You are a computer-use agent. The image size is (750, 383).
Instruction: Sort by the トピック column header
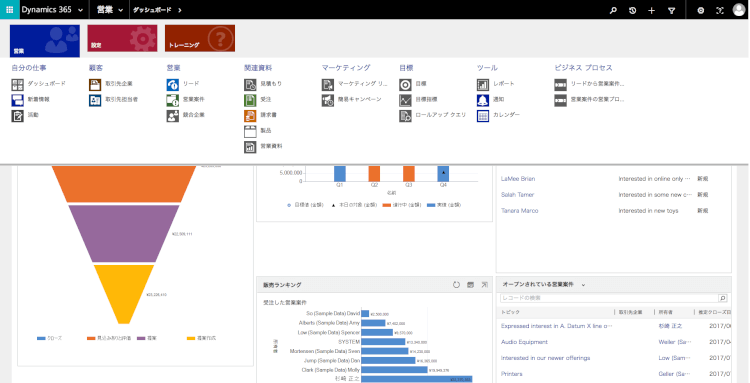pos(510,312)
